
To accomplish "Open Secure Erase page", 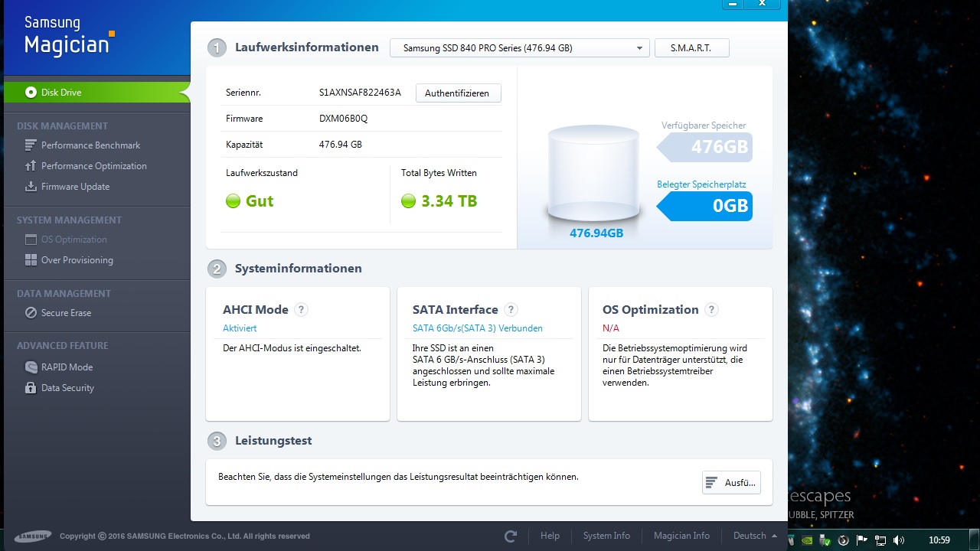I will coord(66,313).
